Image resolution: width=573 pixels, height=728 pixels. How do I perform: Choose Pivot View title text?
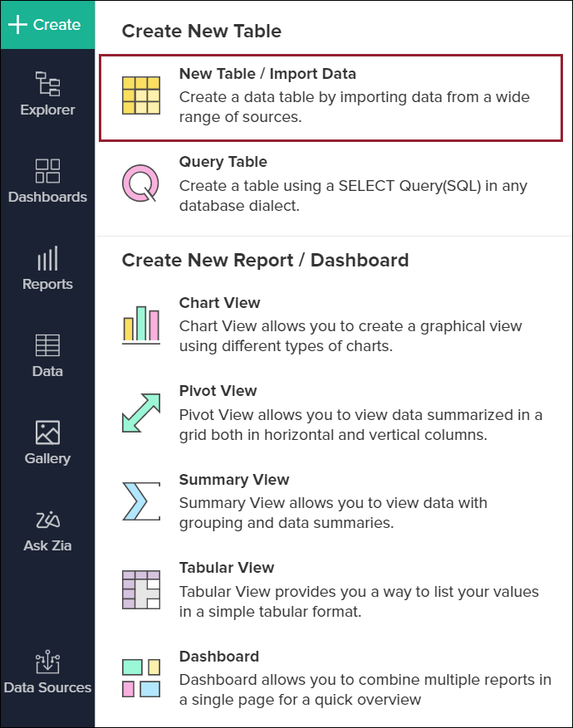(218, 391)
